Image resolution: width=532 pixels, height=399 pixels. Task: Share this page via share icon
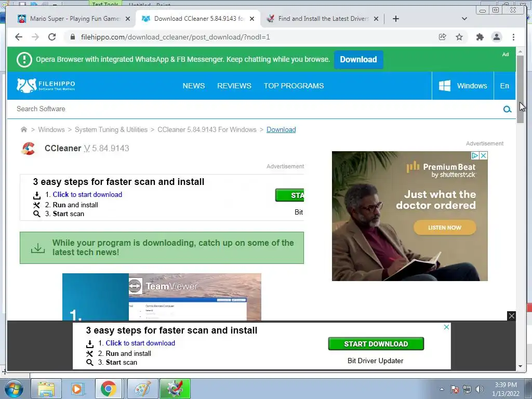coord(443,37)
